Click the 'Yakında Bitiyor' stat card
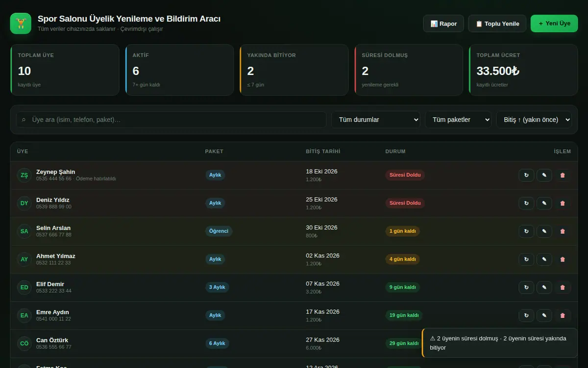The height and width of the screenshot is (368, 588). [x=294, y=70]
